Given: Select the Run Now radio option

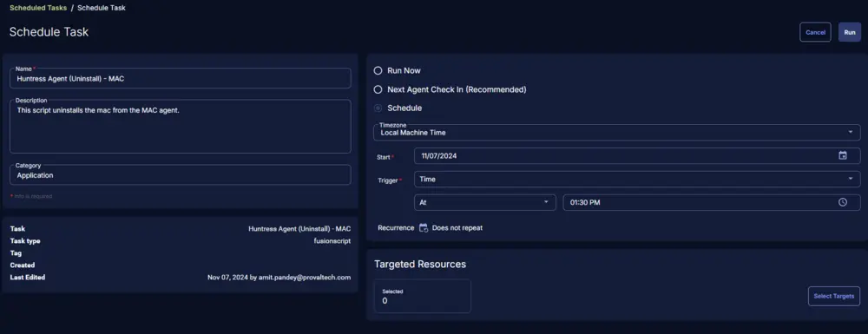Looking at the screenshot, I should [x=378, y=71].
